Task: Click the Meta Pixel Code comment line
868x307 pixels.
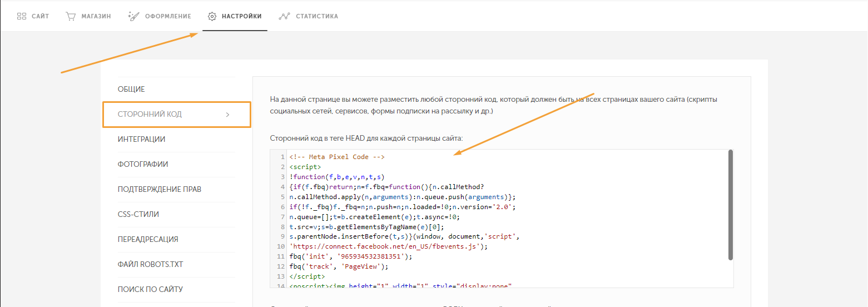Action: pyautogui.click(x=337, y=157)
